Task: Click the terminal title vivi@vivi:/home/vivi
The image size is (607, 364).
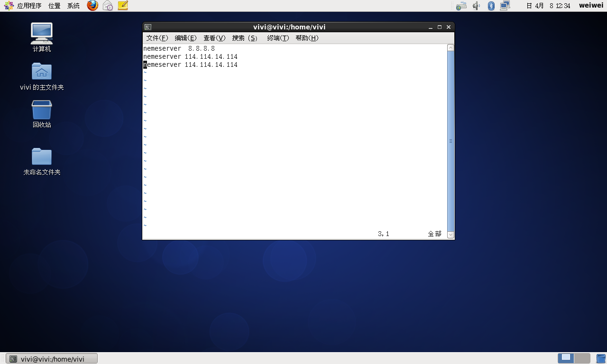Action: click(289, 27)
